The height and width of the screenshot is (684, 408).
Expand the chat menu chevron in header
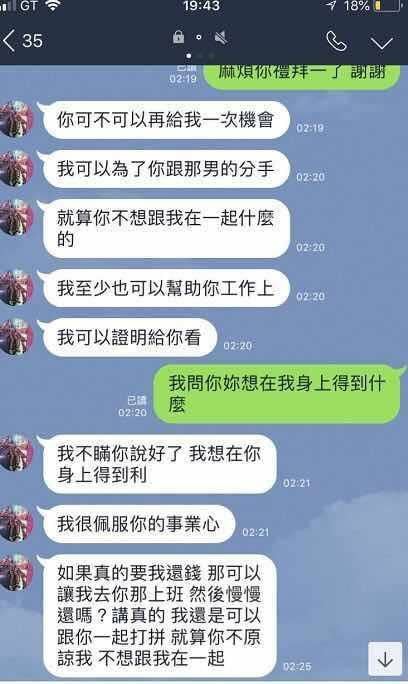381,43
